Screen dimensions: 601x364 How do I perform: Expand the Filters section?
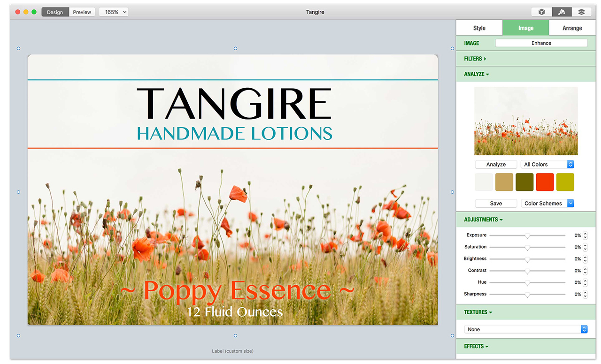tap(475, 59)
